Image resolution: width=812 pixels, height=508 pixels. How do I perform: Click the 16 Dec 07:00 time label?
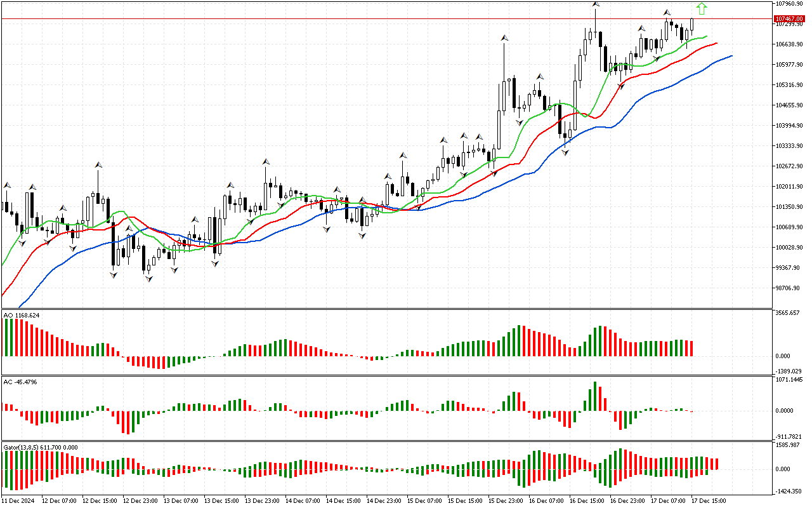tap(546, 501)
